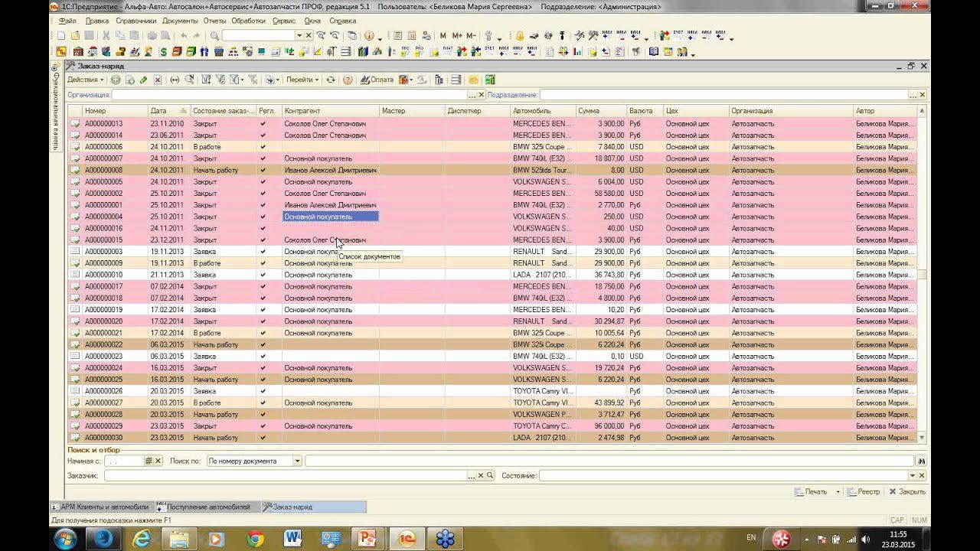Click the yellow bell icon in top toolbar
This screenshot has height=551, width=980.
(520, 36)
